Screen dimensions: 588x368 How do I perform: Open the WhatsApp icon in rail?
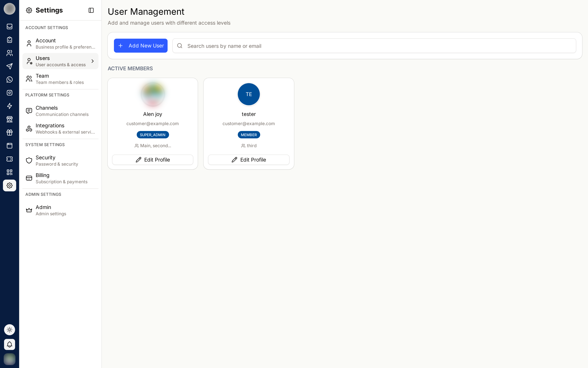click(x=10, y=79)
